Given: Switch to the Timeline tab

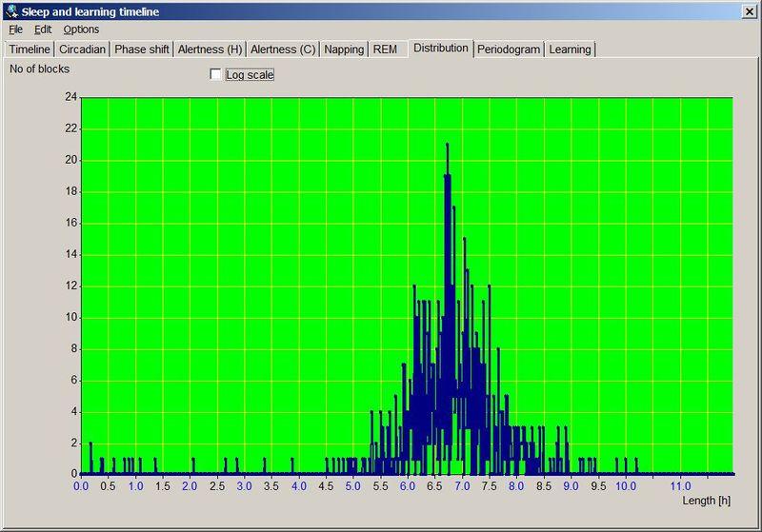Looking at the screenshot, I should [x=30, y=49].
